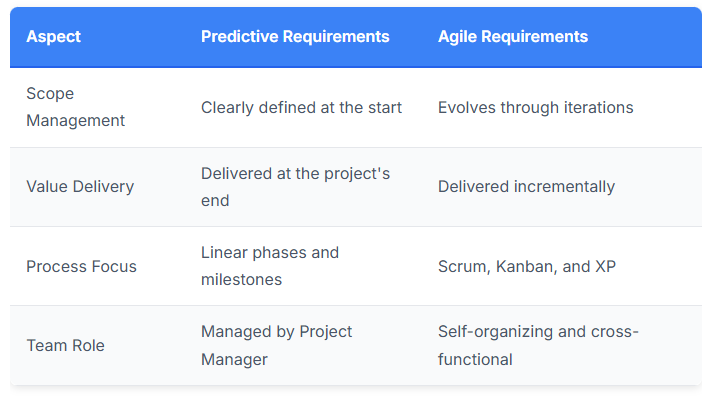The width and height of the screenshot is (712, 402).
Task: Click the word 'Manager' in Team Role row
Action: (234, 360)
